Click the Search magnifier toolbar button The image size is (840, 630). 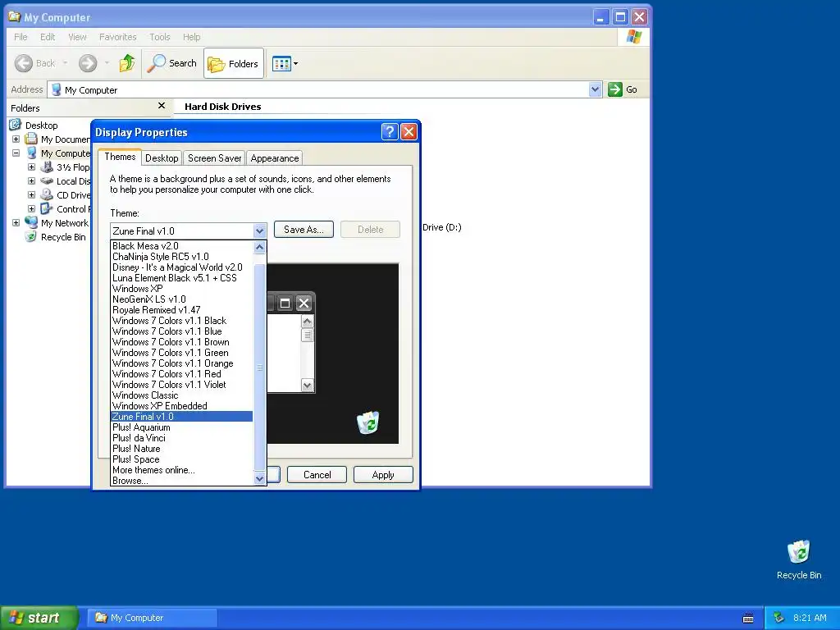[x=172, y=63]
